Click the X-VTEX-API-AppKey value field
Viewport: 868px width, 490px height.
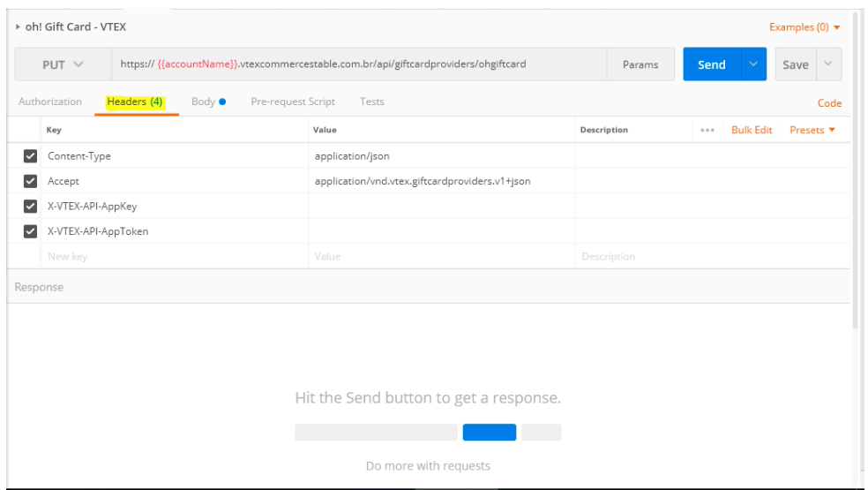pos(441,207)
